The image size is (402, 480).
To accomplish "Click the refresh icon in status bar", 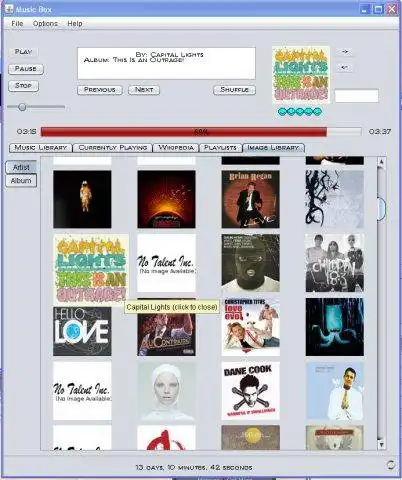I will (391, 465).
